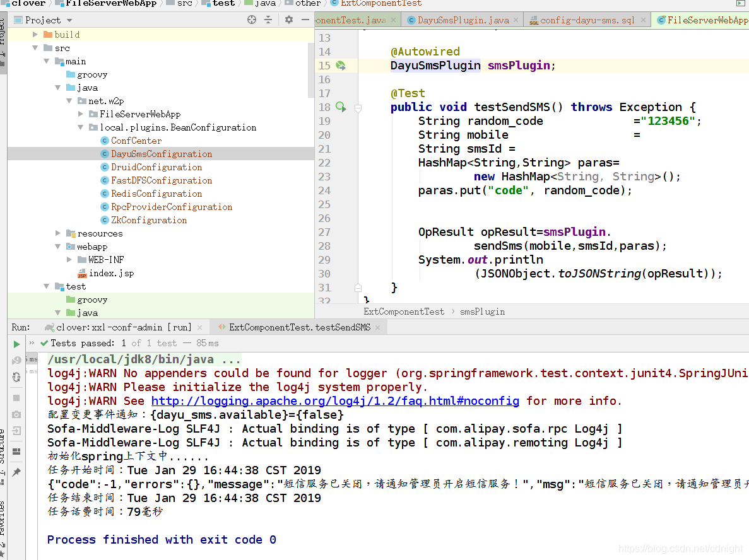The height and width of the screenshot is (560, 749).
Task: Open the Project panel settings gear
Action: pos(289,20)
